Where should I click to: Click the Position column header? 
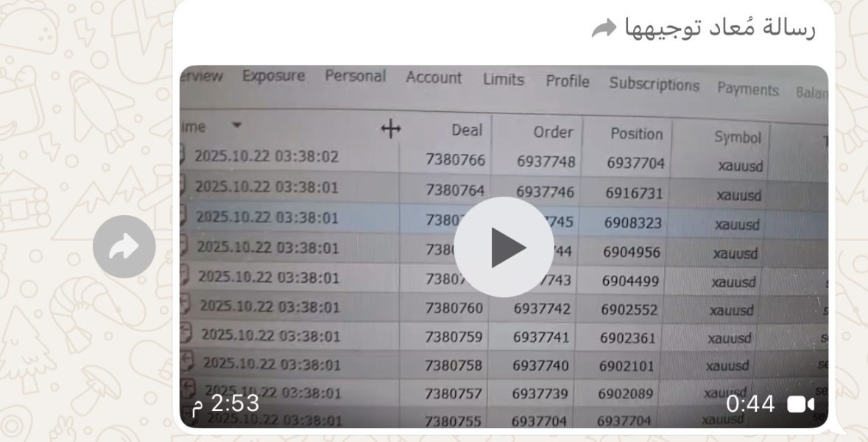pyautogui.click(x=636, y=133)
